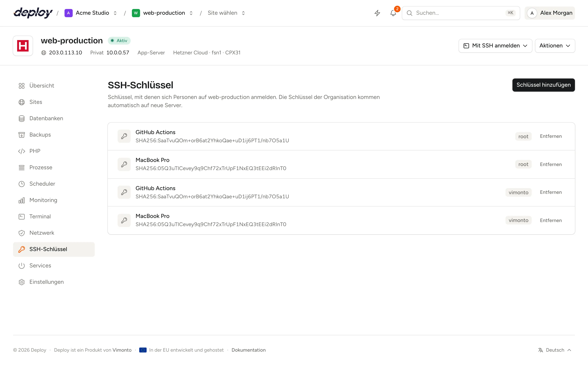Screen dimensions: 588x368
Task: Open Services in the sidebar
Action: coord(54,266)
